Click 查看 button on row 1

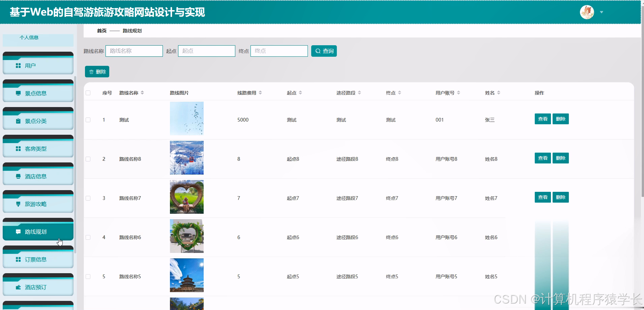click(543, 119)
